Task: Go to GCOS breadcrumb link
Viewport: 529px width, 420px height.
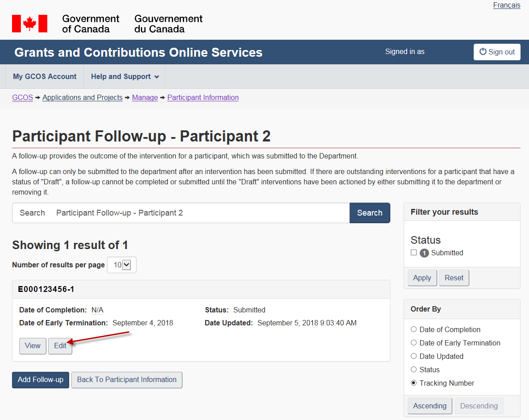Action: click(22, 98)
